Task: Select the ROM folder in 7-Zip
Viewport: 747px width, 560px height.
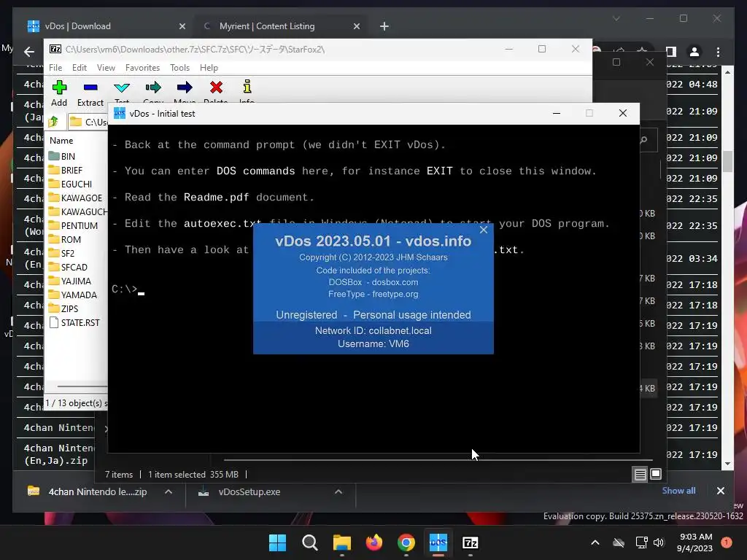Action: (x=65, y=239)
